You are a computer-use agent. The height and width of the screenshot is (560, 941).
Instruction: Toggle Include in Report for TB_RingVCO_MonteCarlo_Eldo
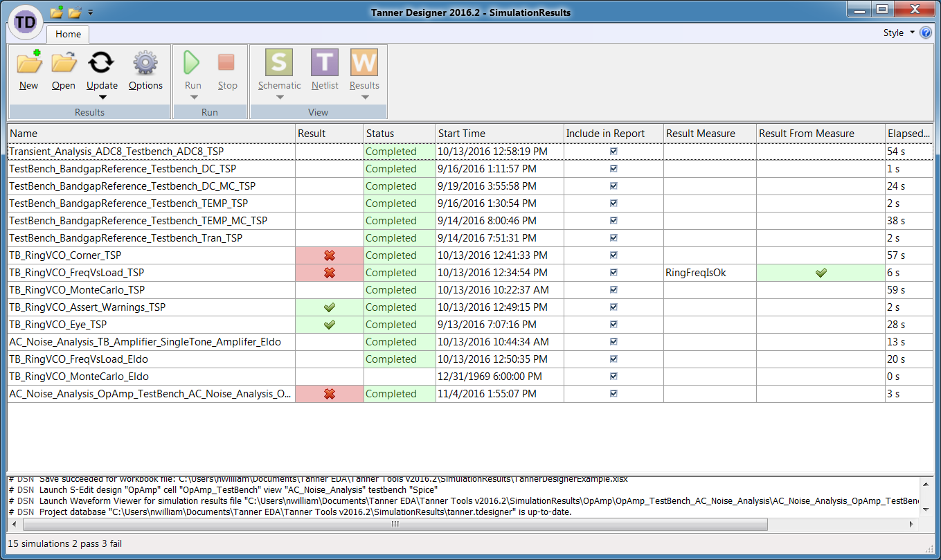(613, 377)
